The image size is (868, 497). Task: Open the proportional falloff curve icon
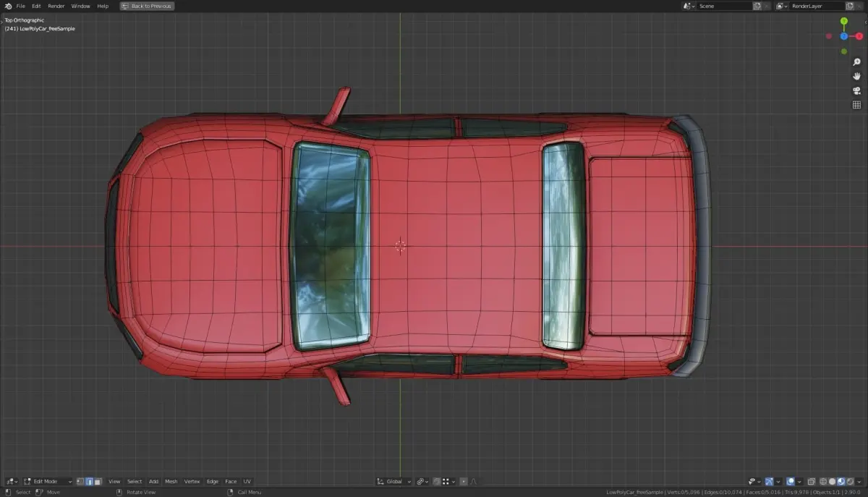pos(473,481)
